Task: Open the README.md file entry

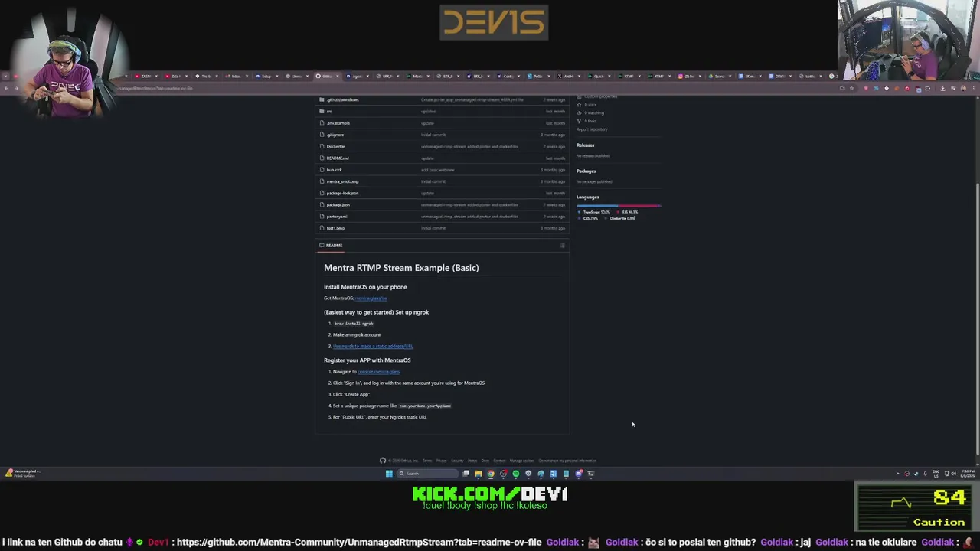Action: tap(338, 158)
